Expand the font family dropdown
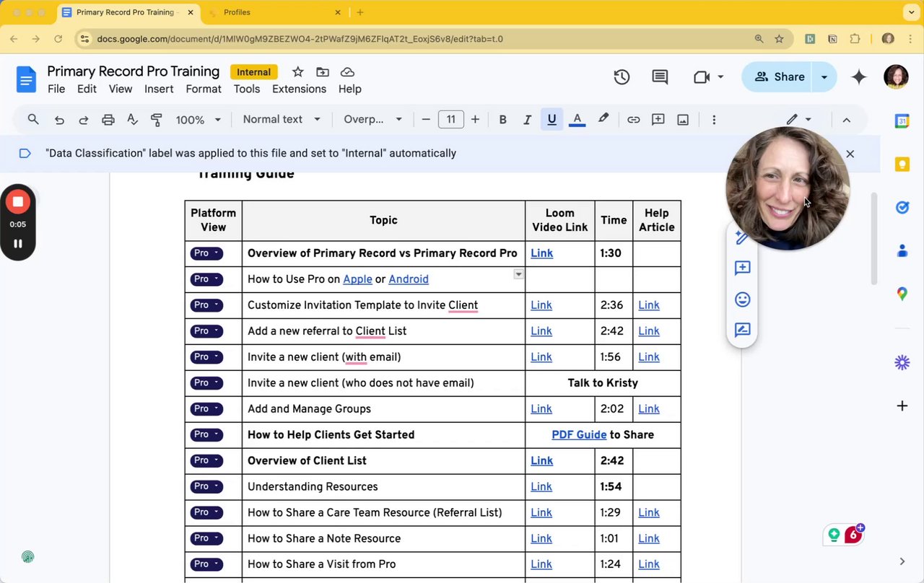The width and height of the screenshot is (924, 583). point(372,120)
